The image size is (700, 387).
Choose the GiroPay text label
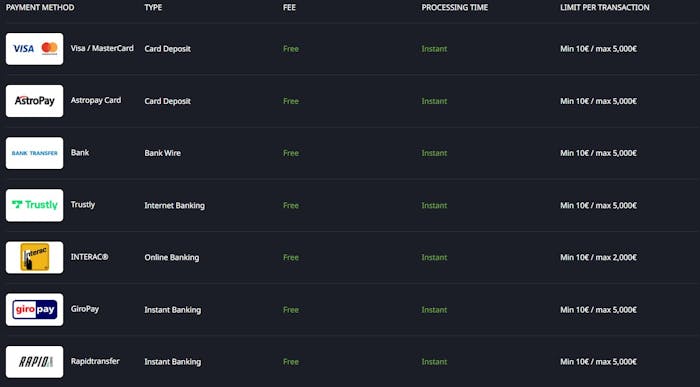pos(85,309)
